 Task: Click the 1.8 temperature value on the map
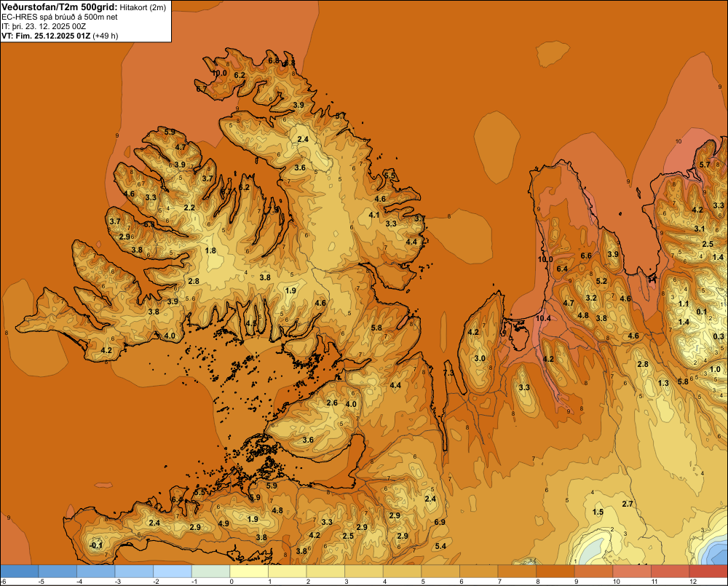click(211, 250)
